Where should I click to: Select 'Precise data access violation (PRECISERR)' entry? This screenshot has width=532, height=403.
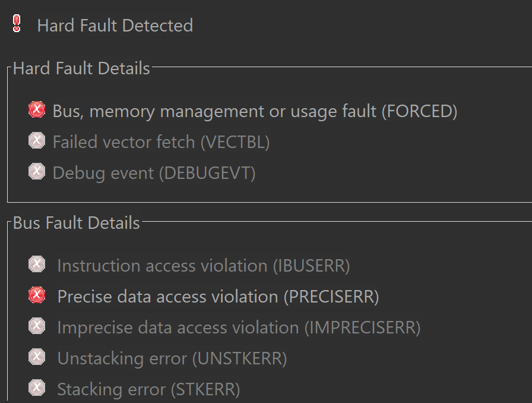218,297
